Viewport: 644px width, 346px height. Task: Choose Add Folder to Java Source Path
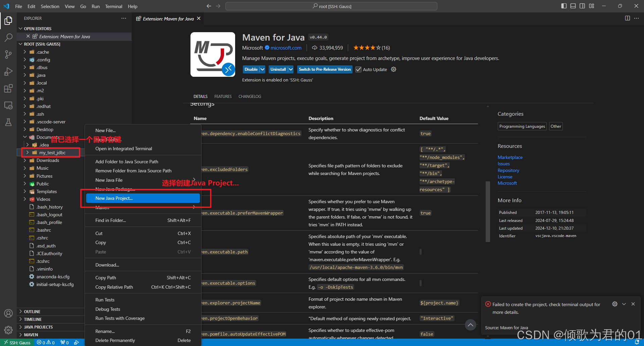point(143,162)
